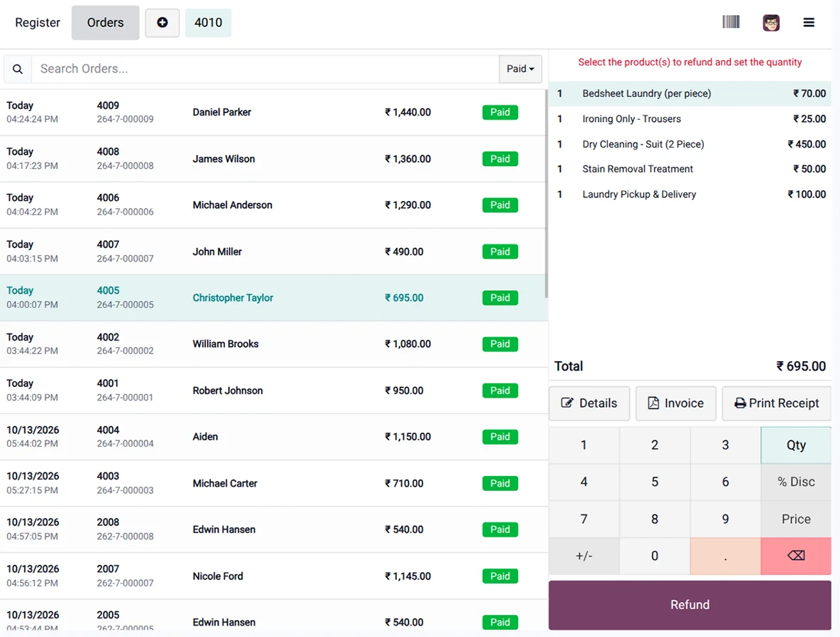This screenshot has width=840, height=637.
Task: Click the ₹ 490.00 amount
Action: (404, 252)
